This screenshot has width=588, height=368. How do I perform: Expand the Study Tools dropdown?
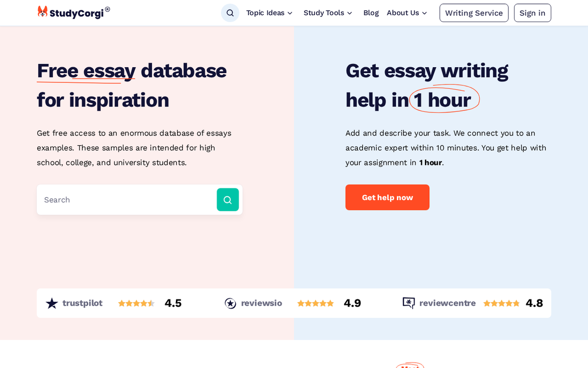coord(328,13)
